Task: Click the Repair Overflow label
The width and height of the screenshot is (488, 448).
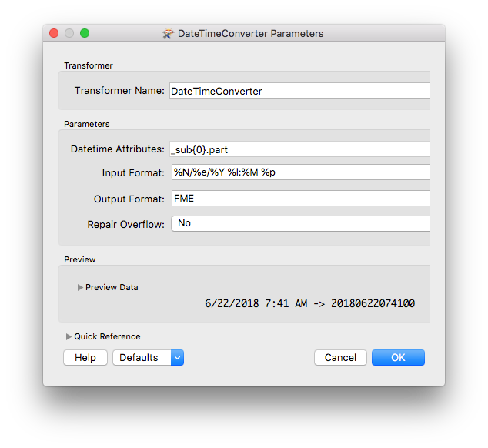Action: [x=125, y=224]
